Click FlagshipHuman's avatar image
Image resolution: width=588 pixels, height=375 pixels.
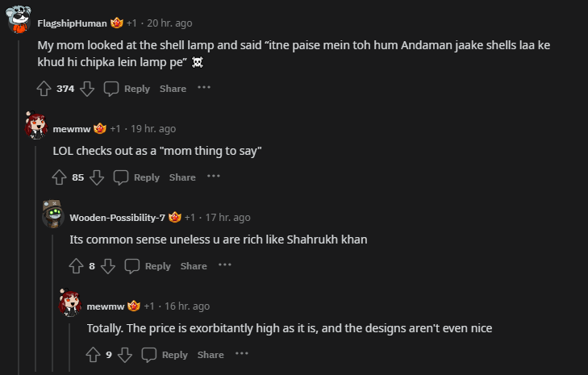pos(20,22)
